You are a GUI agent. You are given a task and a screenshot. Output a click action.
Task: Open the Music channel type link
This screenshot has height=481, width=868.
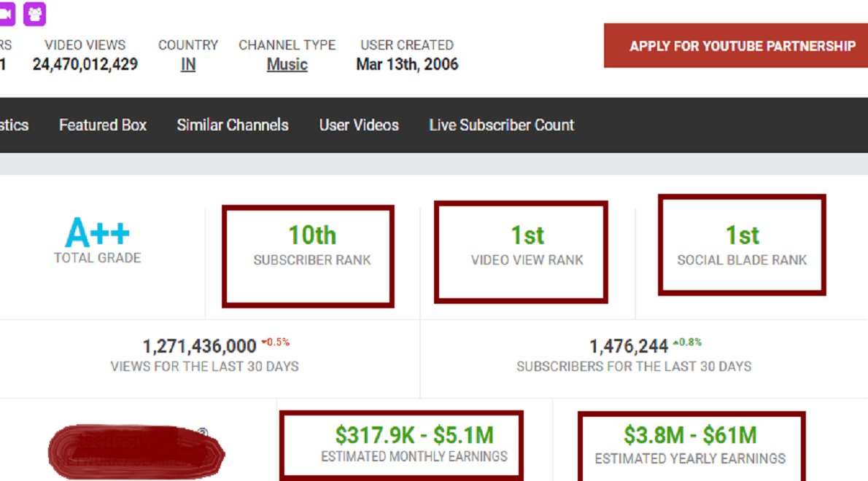pos(287,64)
